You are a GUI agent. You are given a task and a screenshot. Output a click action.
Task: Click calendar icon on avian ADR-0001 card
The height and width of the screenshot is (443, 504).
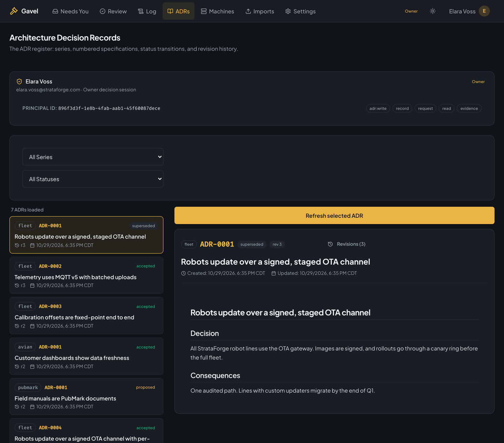[32, 367]
